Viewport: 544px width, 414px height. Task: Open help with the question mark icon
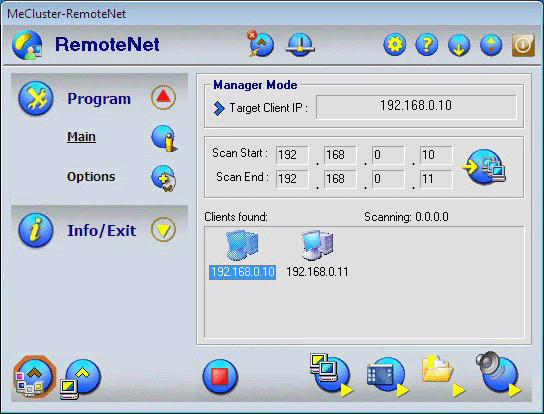click(x=427, y=45)
